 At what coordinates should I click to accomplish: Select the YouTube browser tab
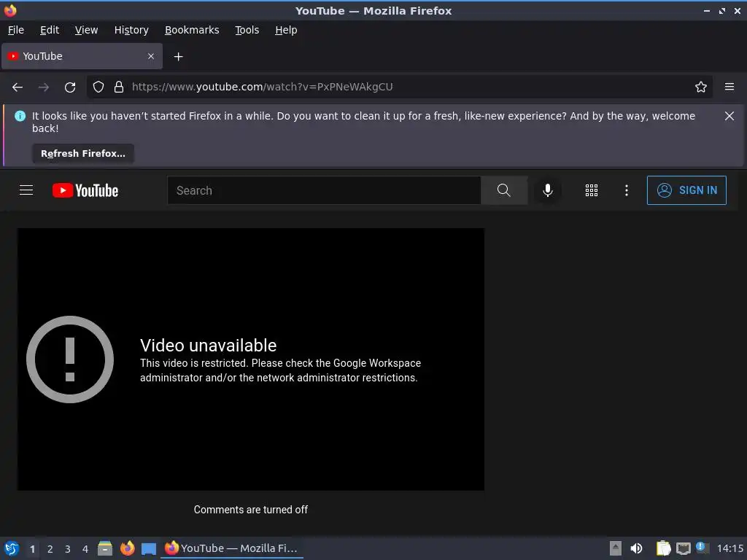82,56
